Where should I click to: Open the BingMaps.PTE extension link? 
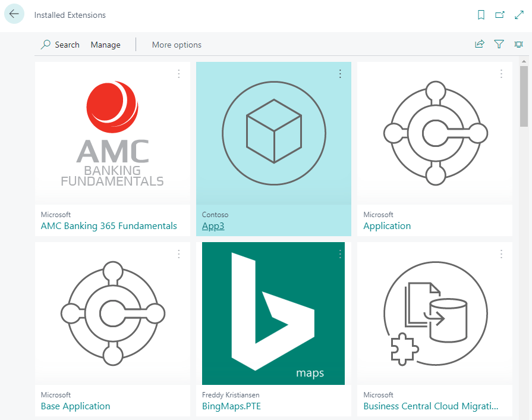[x=231, y=406]
